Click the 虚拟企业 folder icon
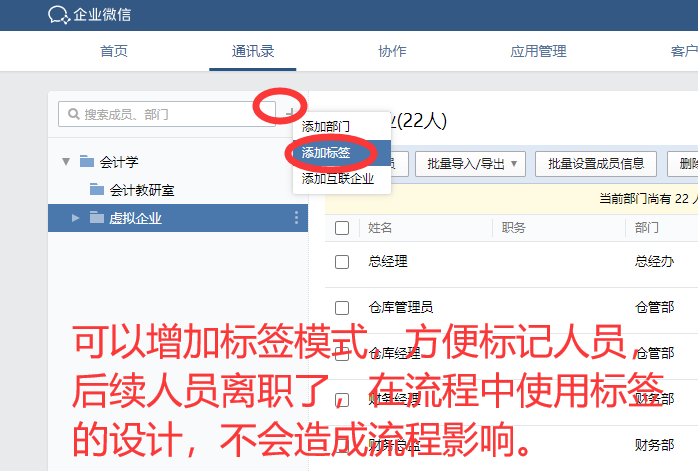The height and width of the screenshot is (471, 698). point(97,217)
